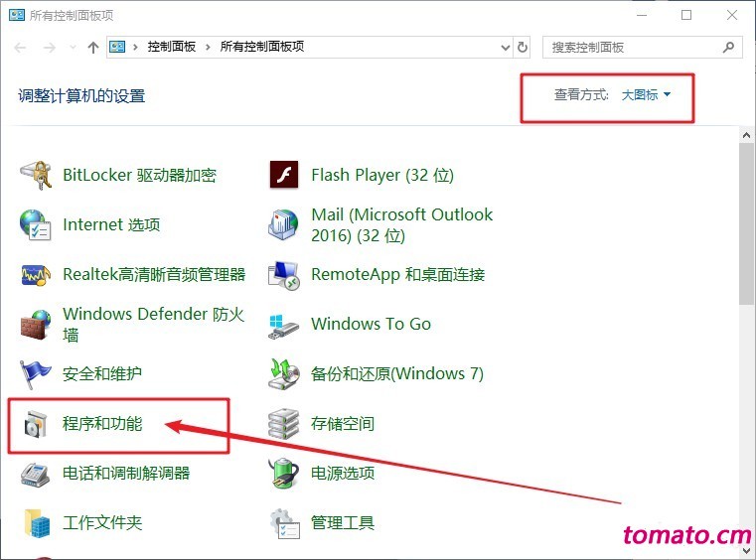Open the 安全和维护 text link
The width and height of the screenshot is (756, 560).
click(102, 373)
